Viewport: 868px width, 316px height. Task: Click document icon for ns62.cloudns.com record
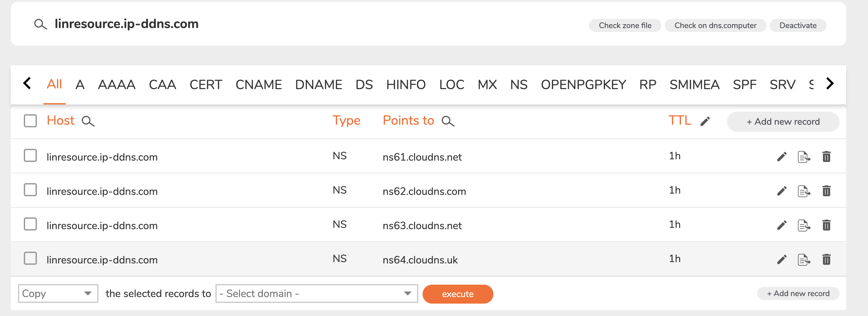click(x=804, y=191)
